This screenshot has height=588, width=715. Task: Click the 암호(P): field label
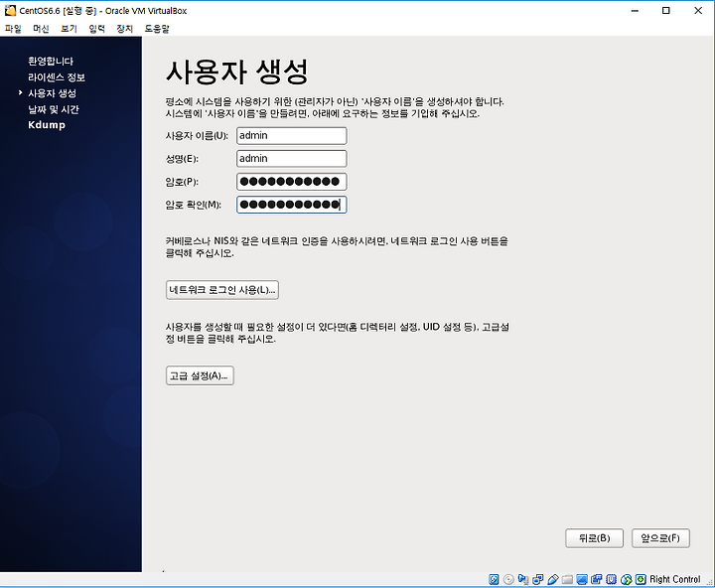coord(182,182)
